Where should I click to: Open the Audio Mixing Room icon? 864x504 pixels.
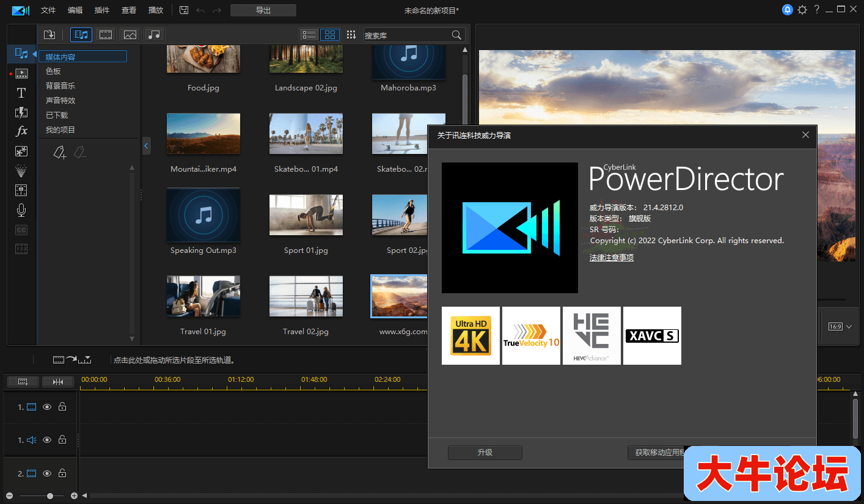click(x=21, y=190)
